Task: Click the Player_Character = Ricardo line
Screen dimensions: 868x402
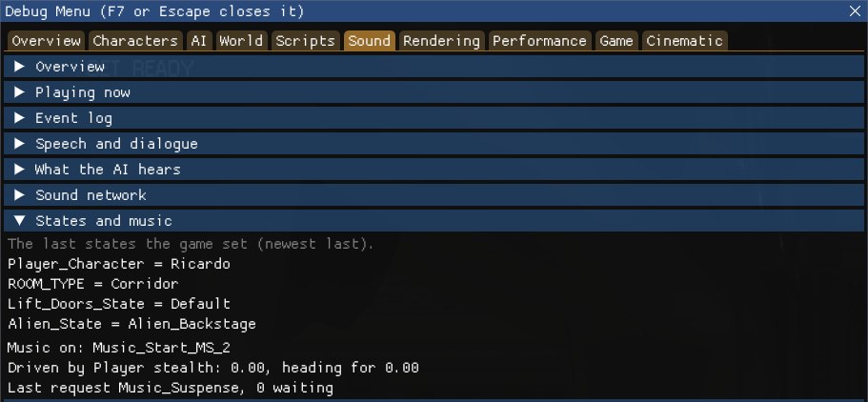Action: point(118,264)
